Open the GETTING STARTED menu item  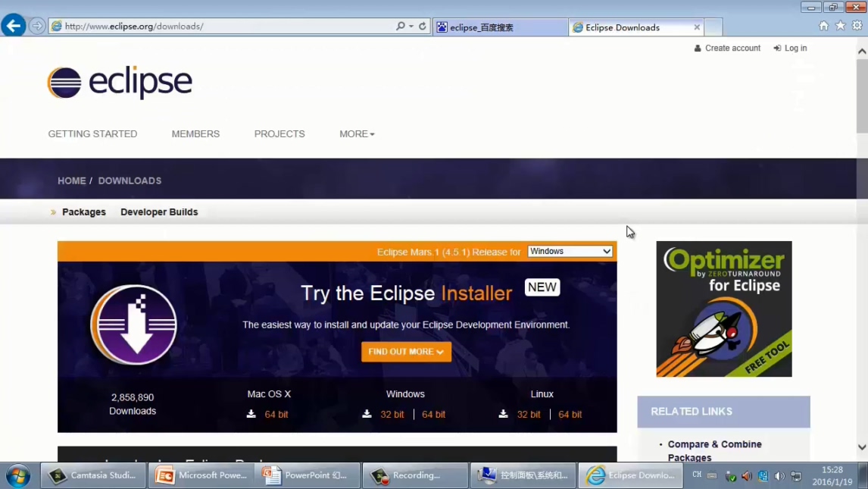92,134
